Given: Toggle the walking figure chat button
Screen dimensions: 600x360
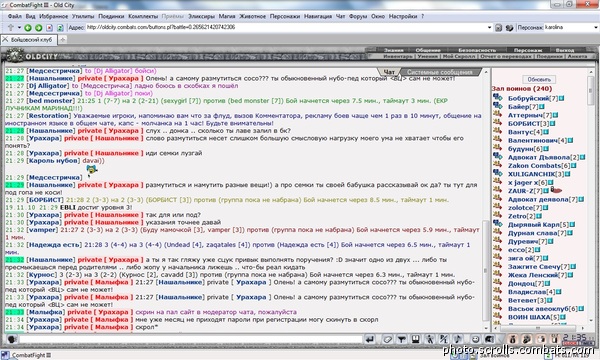Looking at the screenshot, I should click(x=430, y=339).
